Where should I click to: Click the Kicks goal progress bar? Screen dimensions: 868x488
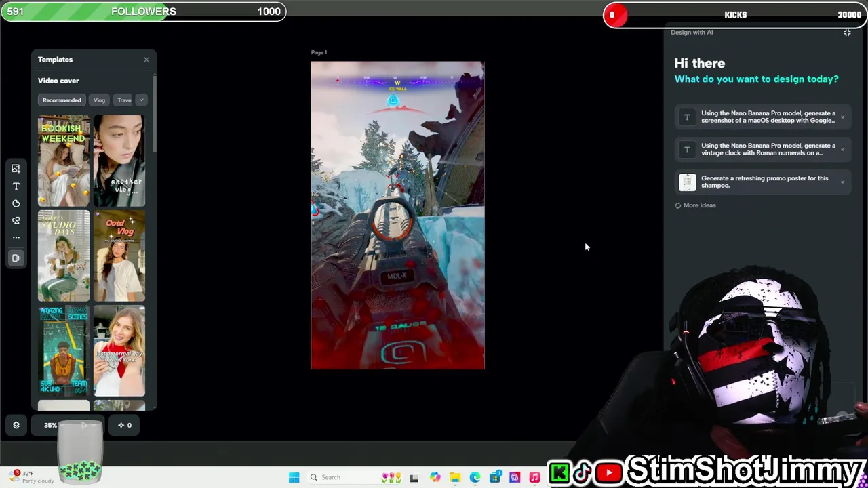point(735,15)
